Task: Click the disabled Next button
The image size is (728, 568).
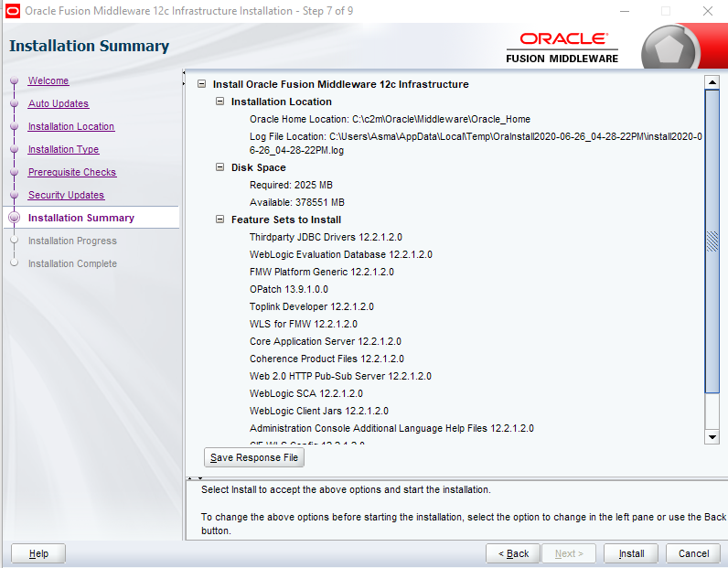Action: click(569, 553)
